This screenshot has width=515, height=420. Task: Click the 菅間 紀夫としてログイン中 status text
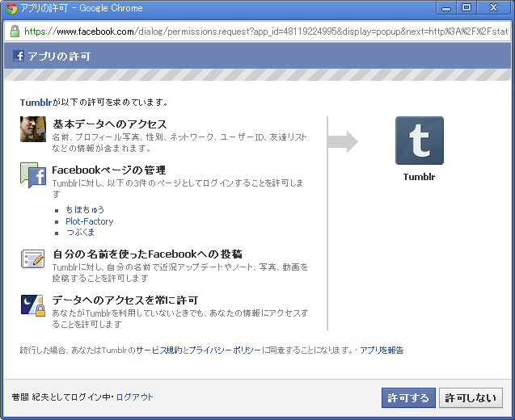pos(61,397)
